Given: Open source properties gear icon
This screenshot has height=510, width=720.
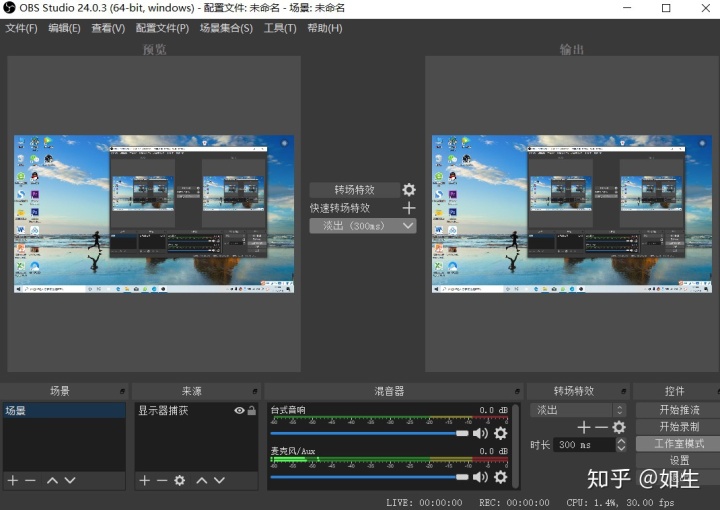Looking at the screenshot, I should point(180,480).
